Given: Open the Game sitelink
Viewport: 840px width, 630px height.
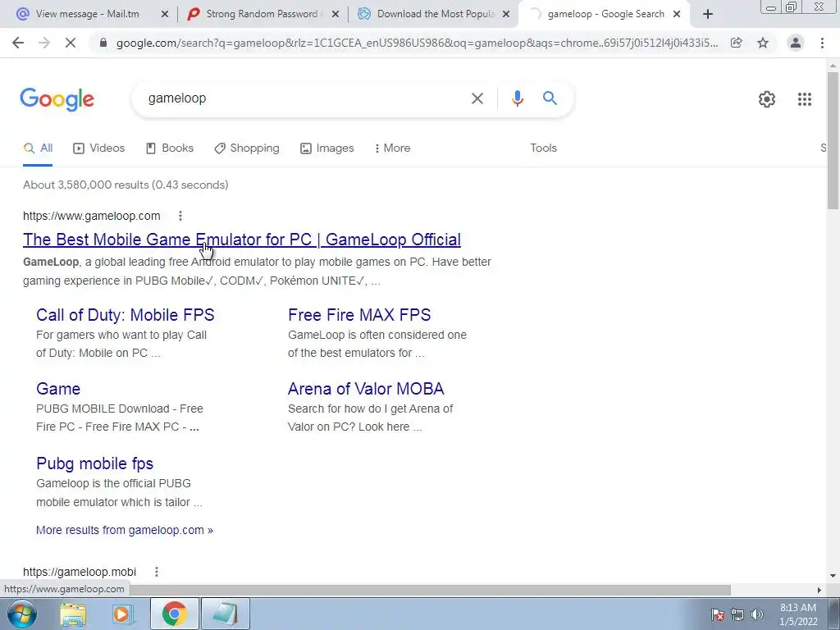Looking at the screenshot, I should point(58,389).
